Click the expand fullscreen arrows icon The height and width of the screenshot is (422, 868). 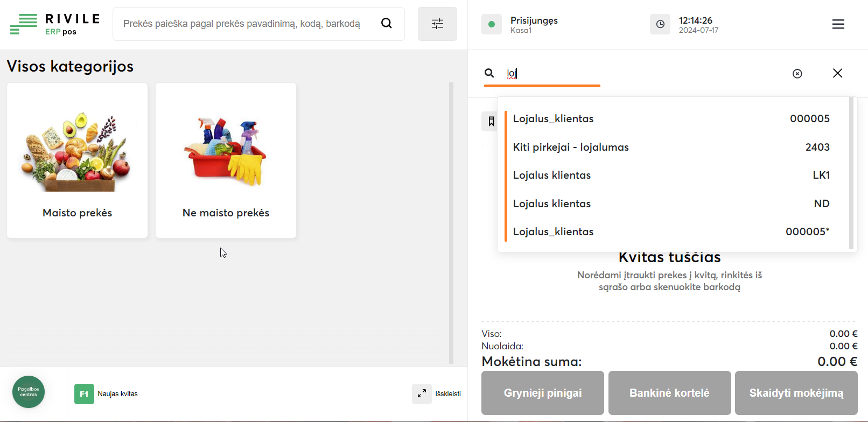coord(422,393)
